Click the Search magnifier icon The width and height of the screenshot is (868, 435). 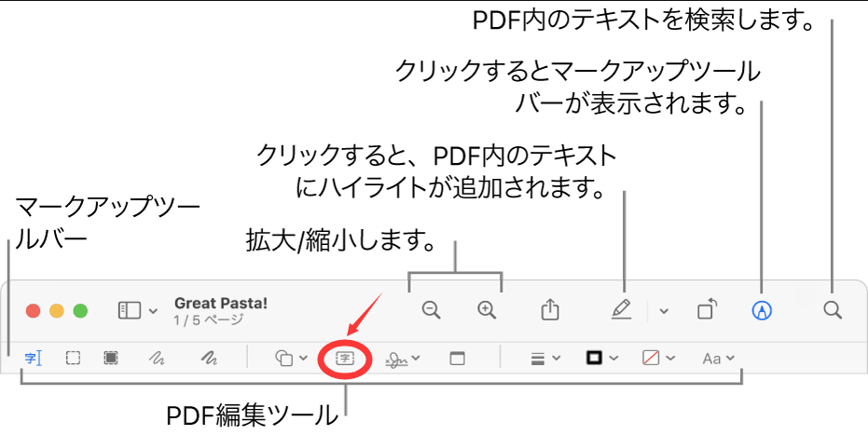pyautogui.click(x=832, y=309)
